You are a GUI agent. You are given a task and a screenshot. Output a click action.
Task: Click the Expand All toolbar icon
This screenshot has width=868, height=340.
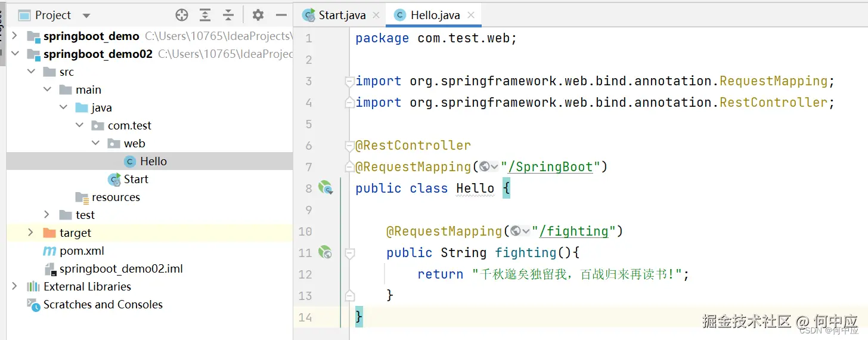(205, 15)
